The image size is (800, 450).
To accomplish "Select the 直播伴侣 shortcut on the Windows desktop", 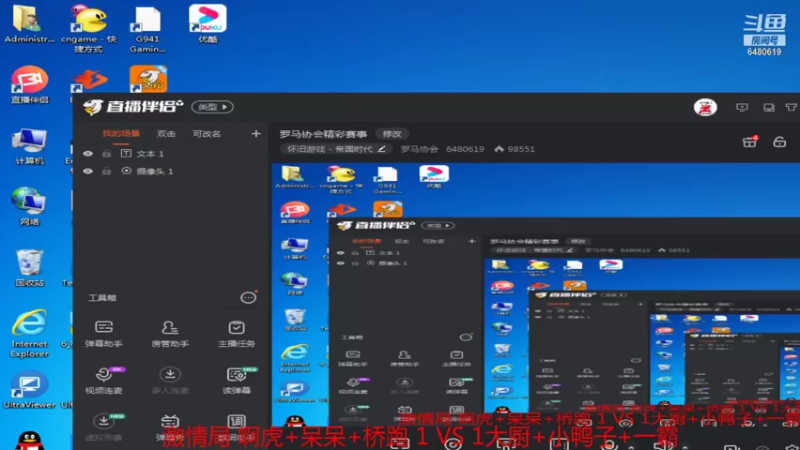I will click(x=30, y=85).
